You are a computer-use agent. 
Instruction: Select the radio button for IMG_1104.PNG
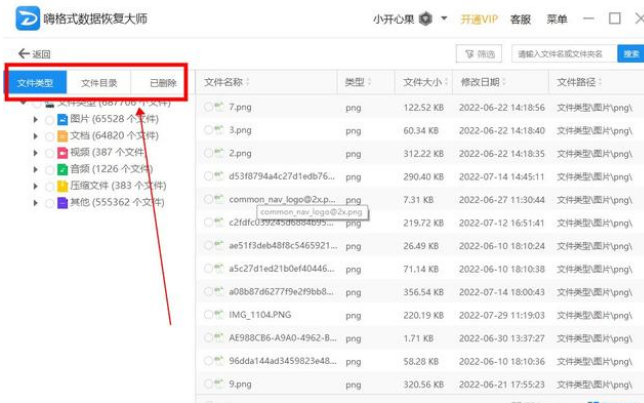208,315
